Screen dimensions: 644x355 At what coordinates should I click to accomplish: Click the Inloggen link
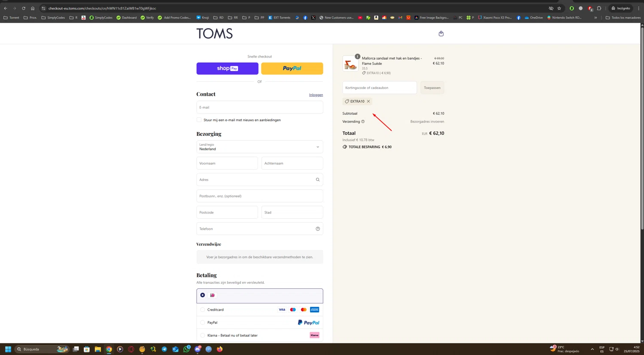316,95
